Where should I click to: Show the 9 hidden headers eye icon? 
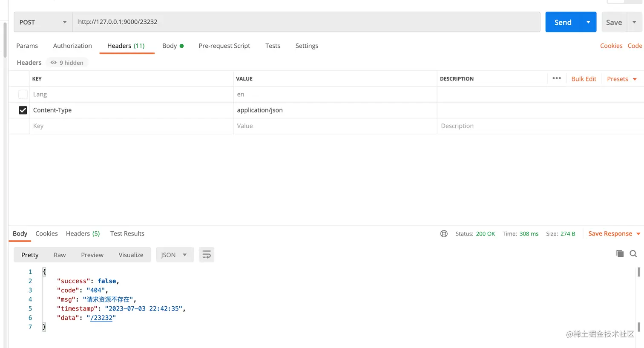[54, 63]
